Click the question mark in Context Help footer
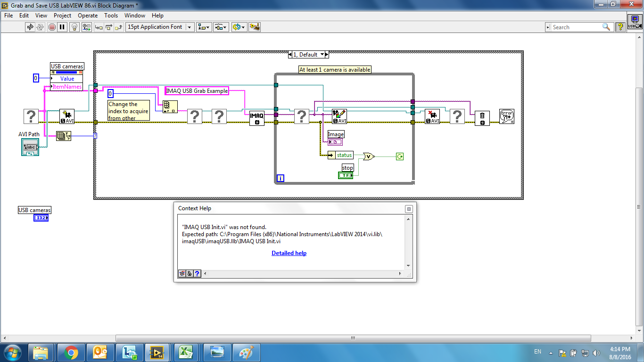644x362 pixels. (197, 273)
